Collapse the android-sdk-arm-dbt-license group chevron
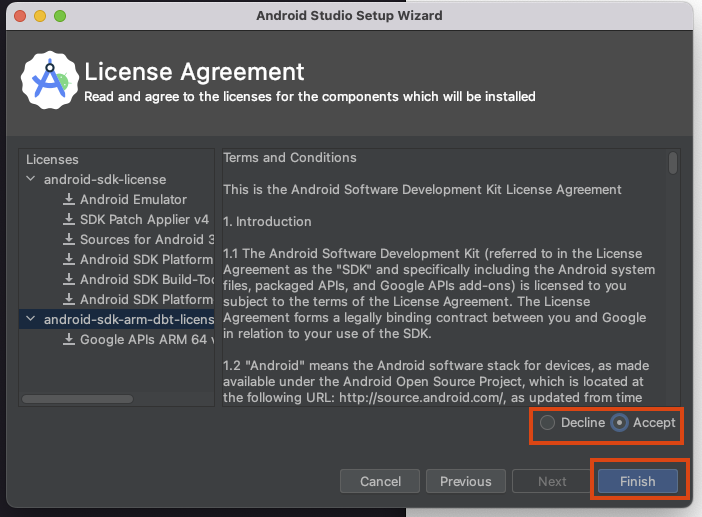 click(x=30, y=319)
